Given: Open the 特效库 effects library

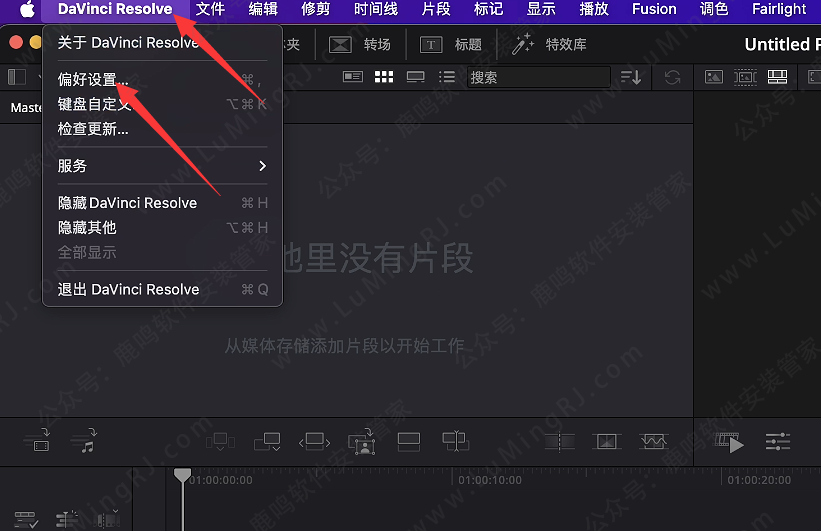Looking at the screenshot, I should [549, 45].
